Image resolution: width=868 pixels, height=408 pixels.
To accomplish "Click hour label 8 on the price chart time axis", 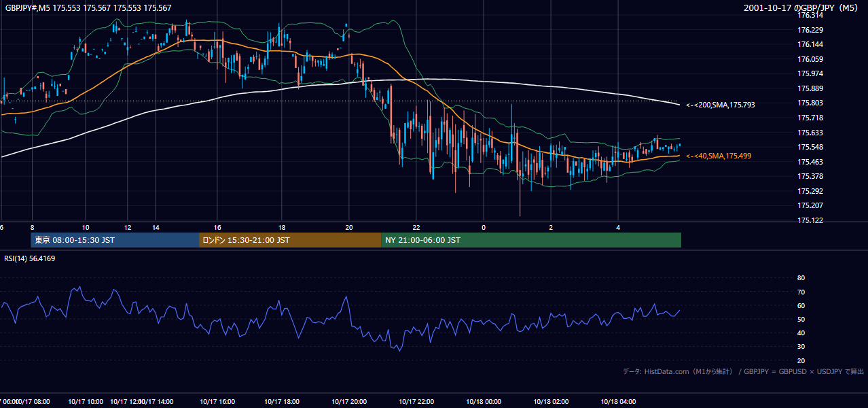I will (32, 227).
